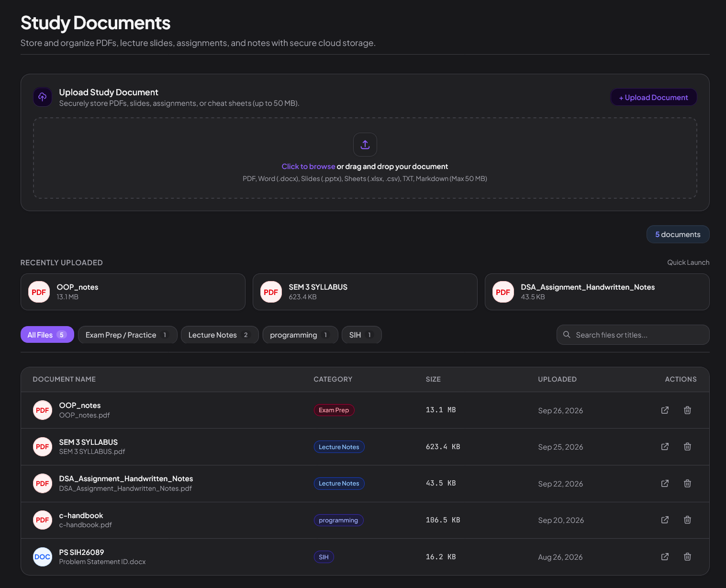Click the upload arrow icon in drop zone
Screen dimensions: 726x588
(x=365, y=145)
